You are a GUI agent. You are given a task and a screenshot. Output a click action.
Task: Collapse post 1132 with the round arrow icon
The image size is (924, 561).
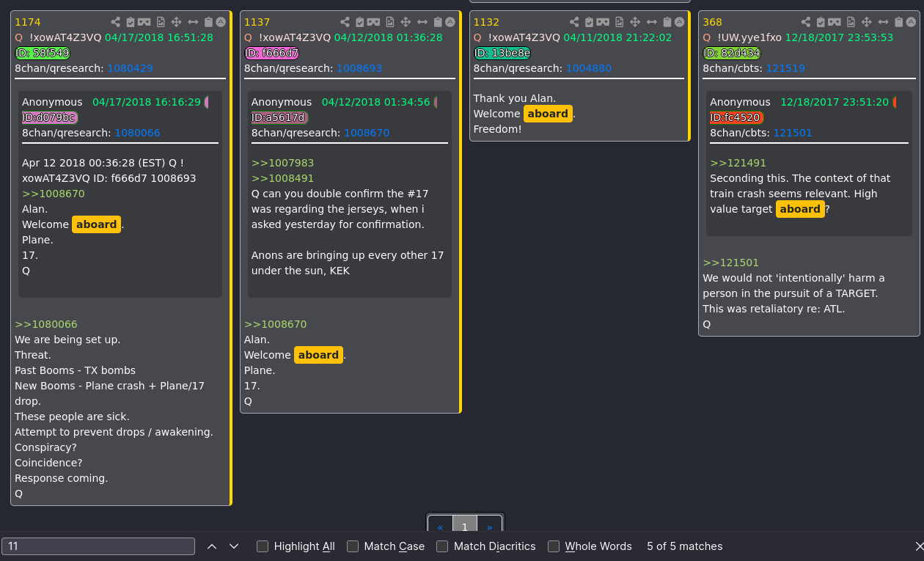[x=679, y=22]
